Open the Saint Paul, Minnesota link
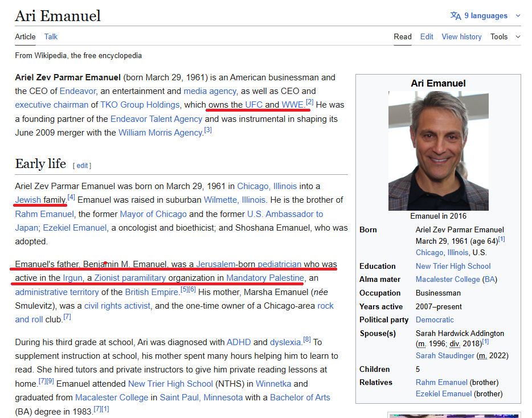Screen dimensions: 532x418 (201, 397)
